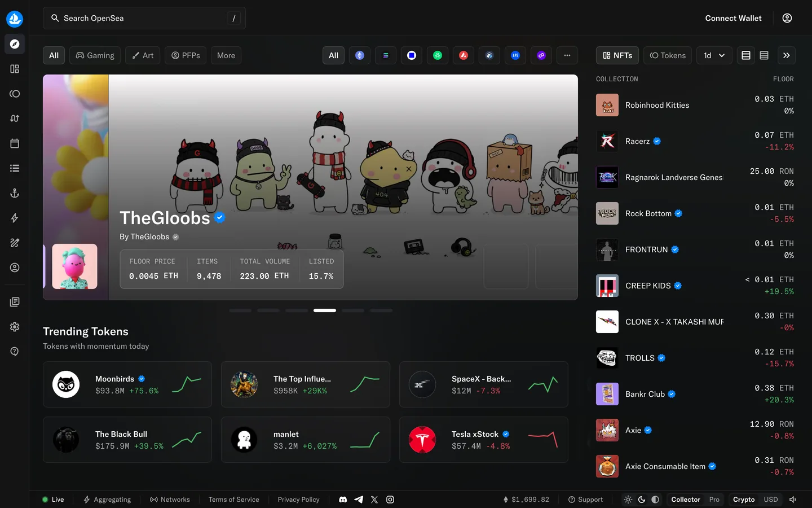Viewport: 812px width, 508px height.
Task: Focus the Search OpenSea input field
Action: (144, 18)
